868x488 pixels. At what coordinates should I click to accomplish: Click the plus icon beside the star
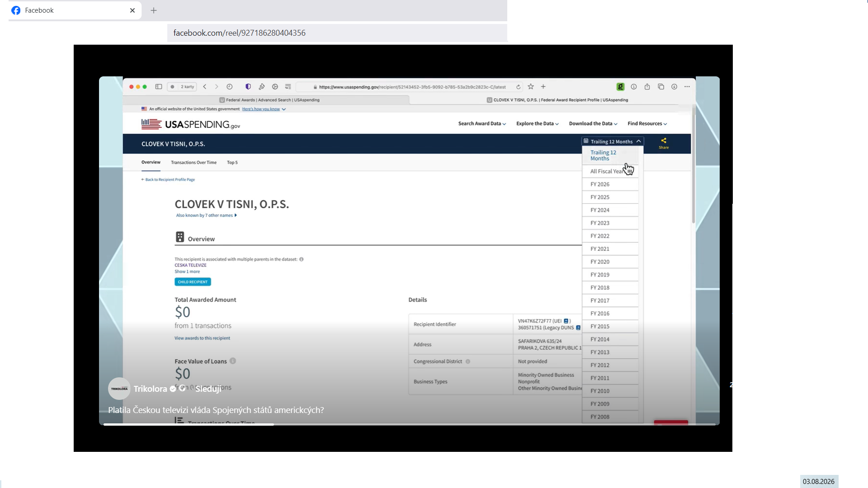(543, 87)
